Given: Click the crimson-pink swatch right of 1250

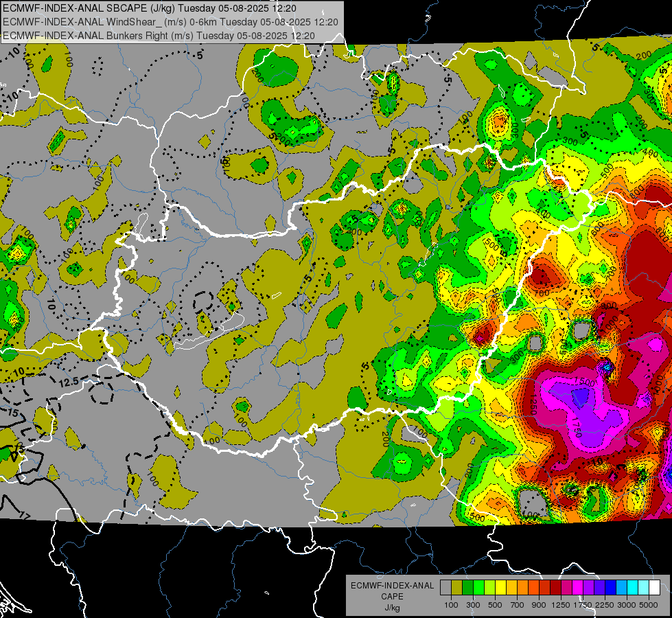Looking at the screenshot, I should (x=566, y=587).
